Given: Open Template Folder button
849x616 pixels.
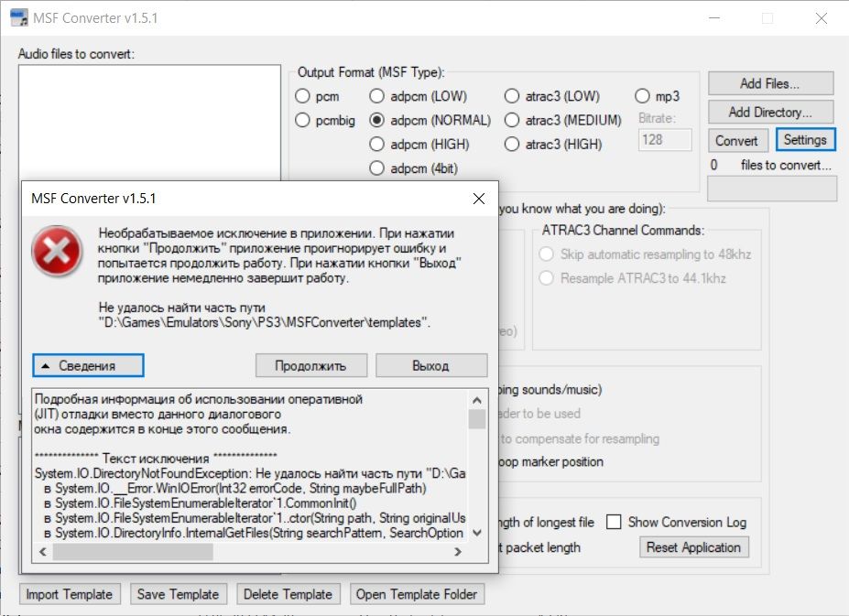Looking at the screenshot, I should click(x=417, y=594).
